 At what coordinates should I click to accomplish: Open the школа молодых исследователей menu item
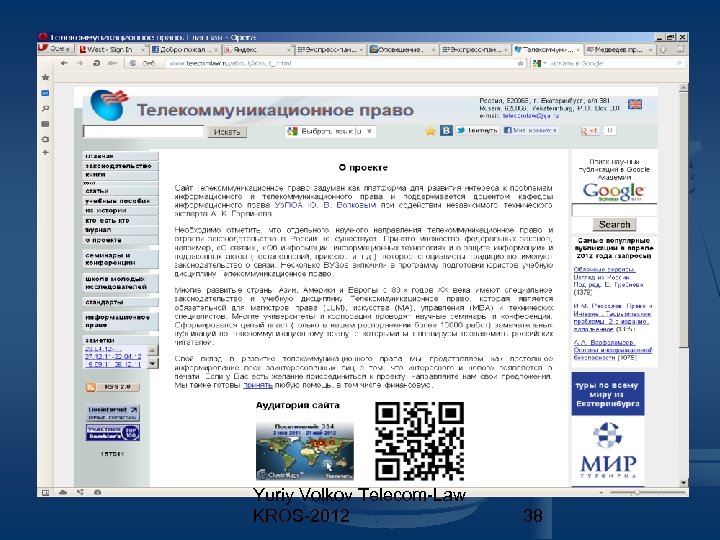coord(120,283)
